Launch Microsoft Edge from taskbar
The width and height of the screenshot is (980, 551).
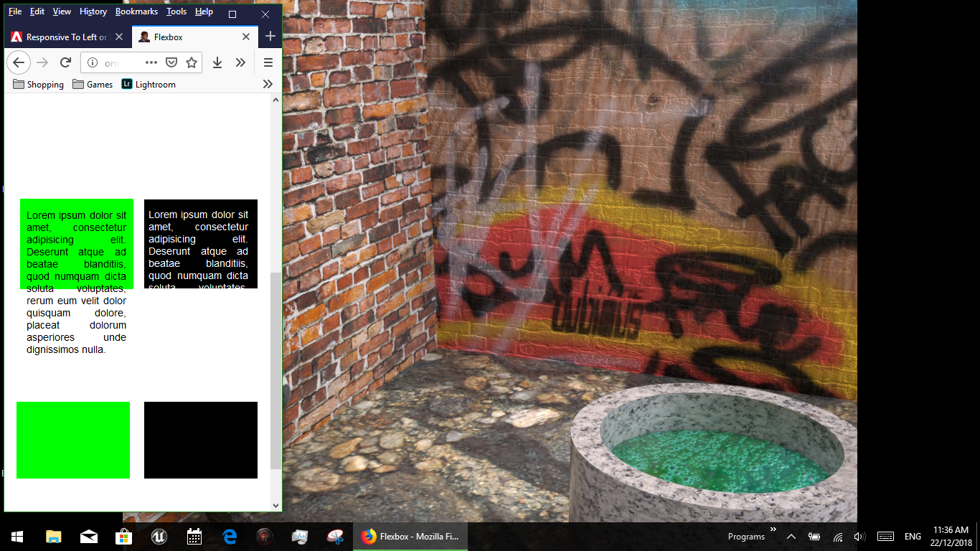(x=230, y=537)
